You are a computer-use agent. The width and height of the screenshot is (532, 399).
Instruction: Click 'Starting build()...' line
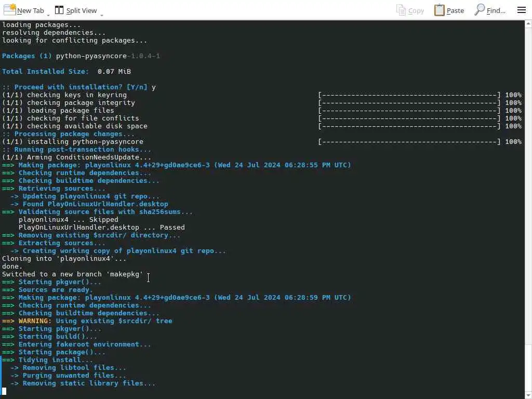(x=50, y=337)
